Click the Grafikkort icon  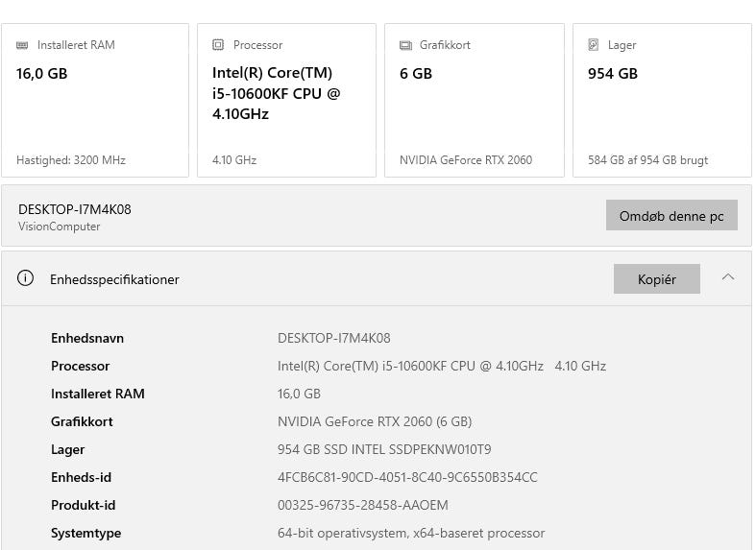[x=405, y=45]
